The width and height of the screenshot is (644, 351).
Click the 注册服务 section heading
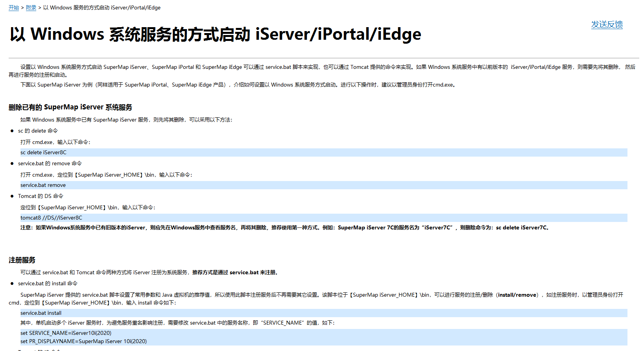pos(22,260)
